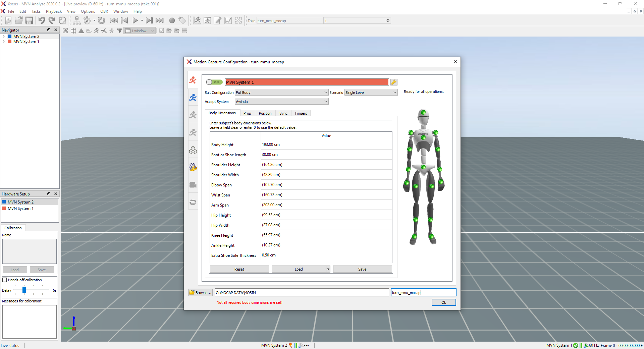Switch to the Sync tab
This screenshot has height=349, width=644.
click(283, 113)
